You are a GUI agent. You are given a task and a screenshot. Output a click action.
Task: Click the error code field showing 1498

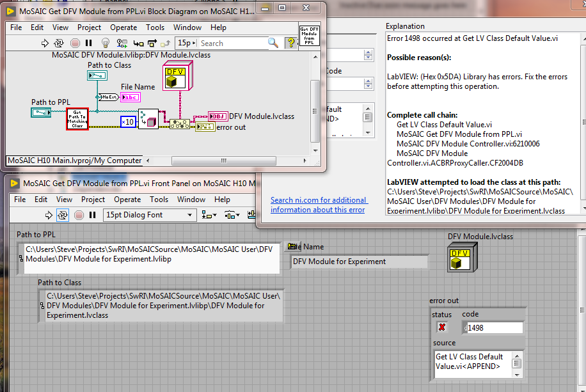tap(495, 327)
